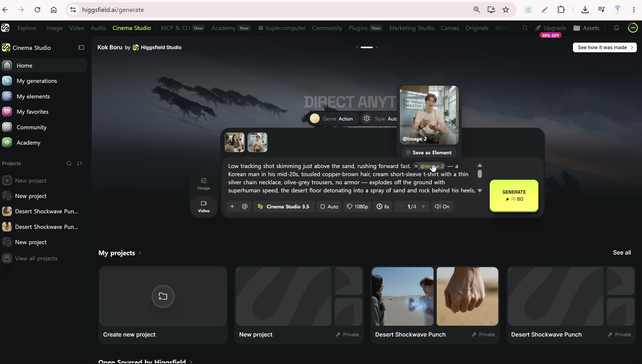The height and width of the screenshot is (364, 642).
Task: Expand the My projects section
Action: (120, 253)
